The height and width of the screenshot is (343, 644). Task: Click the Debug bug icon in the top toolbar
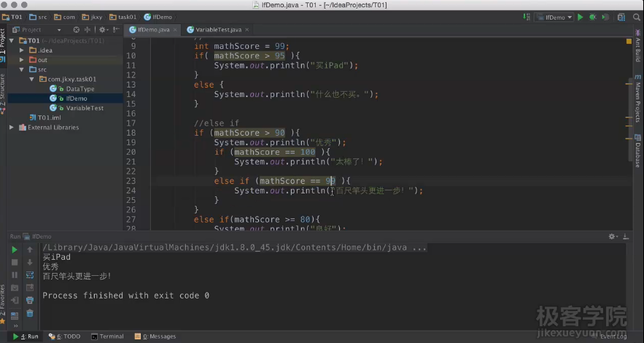pos(592,17)
